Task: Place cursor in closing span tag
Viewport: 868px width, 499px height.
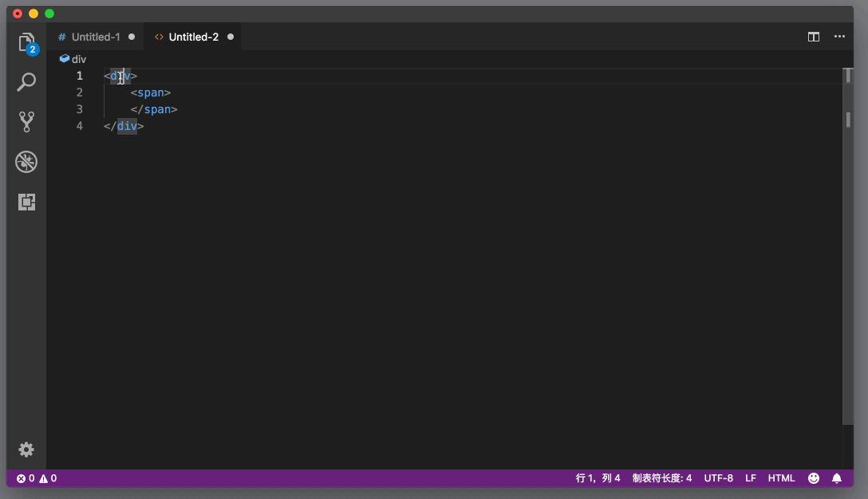Action: point(154,109)
